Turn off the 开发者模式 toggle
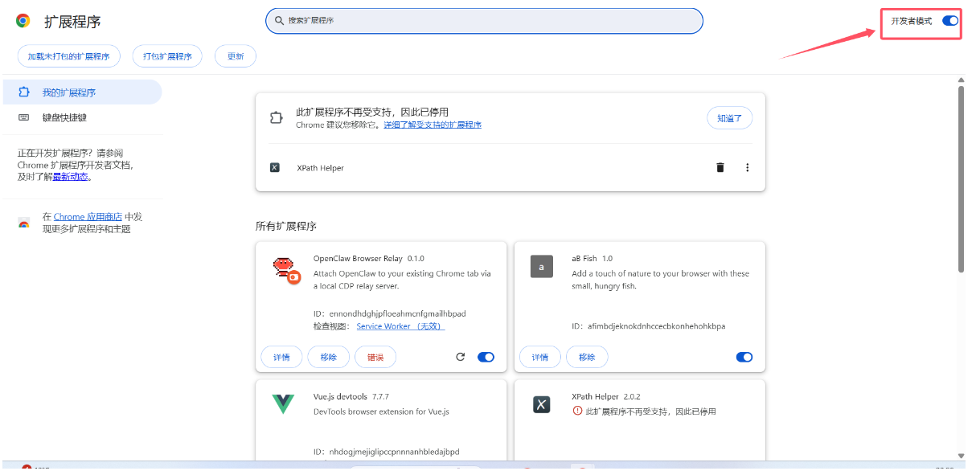This screenshot has width=980, height=475. point(950,21)
